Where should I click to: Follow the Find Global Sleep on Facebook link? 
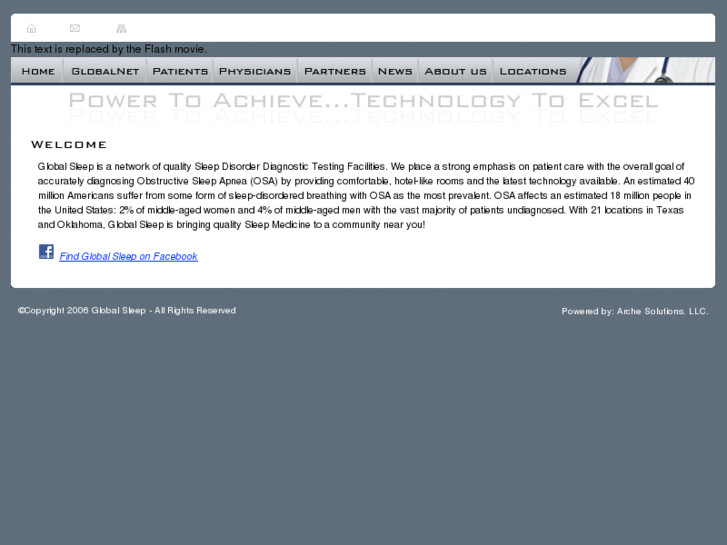pyautogui.click(x=128, y=256)
